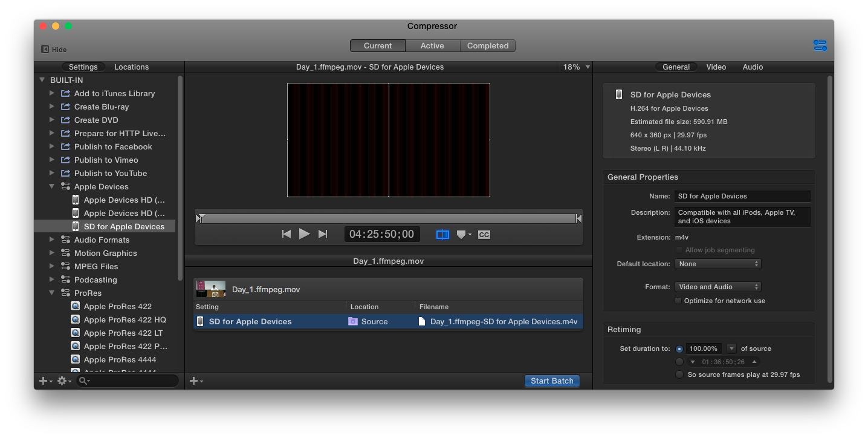Click the Start Batch button

[x=551, y=381]
